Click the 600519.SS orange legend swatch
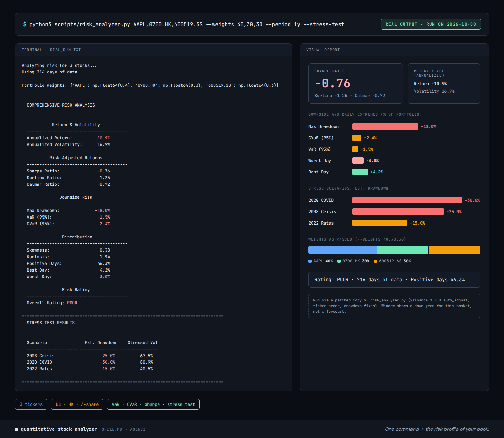Screen dimensions: 504x438 375,261
